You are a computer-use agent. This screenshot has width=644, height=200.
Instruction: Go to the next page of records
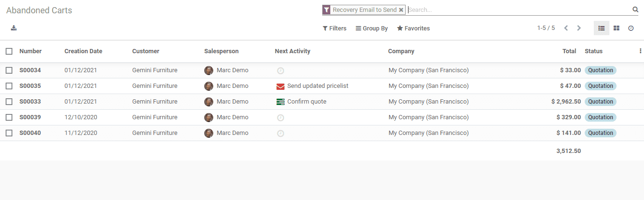pyautogui.click(x=579, y=29)
